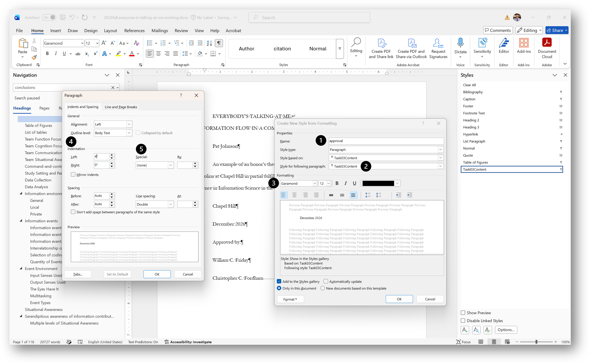590x364 pixels.
Task: Click the Subscript button
Action: (x=87, y=54)
